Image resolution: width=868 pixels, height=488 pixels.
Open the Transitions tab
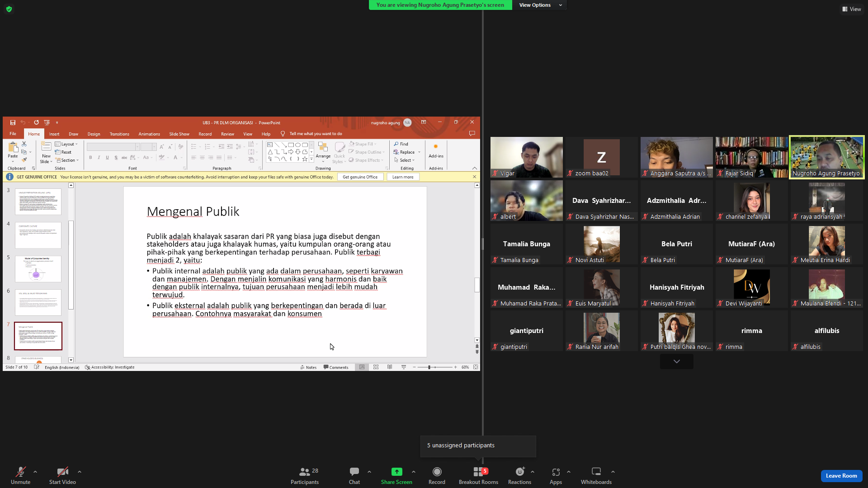(x=119, y=134)
